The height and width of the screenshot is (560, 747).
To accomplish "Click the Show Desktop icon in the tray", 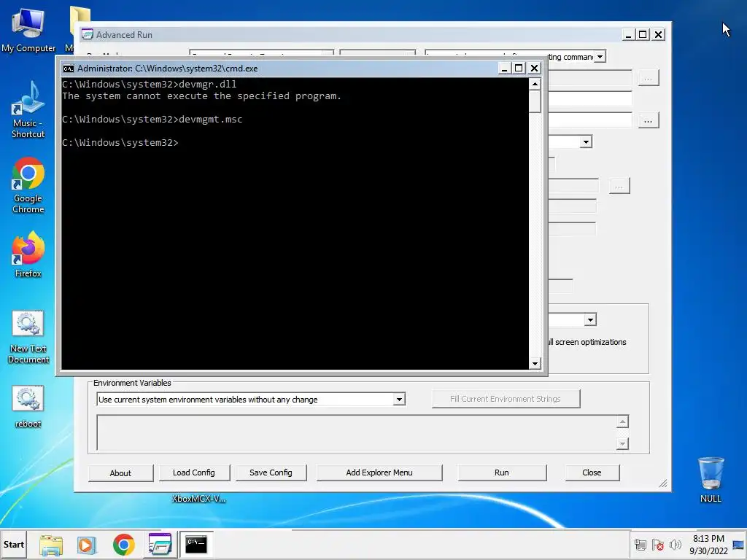I will tap(739, 545).
